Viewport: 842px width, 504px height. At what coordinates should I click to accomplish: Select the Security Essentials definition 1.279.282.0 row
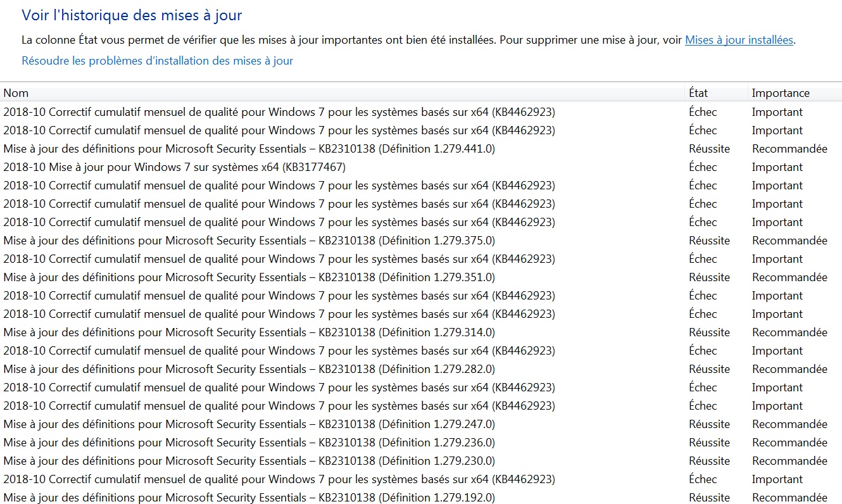coord(421,369)
